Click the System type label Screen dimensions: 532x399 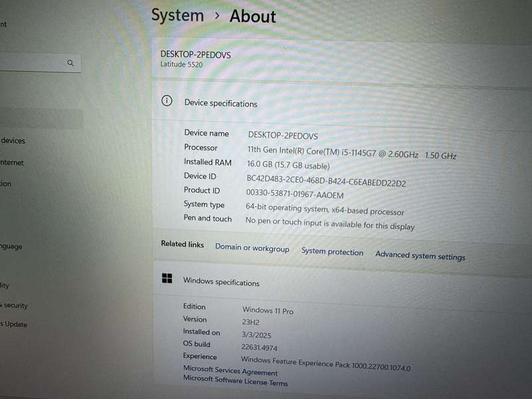(x=204, y=205)
